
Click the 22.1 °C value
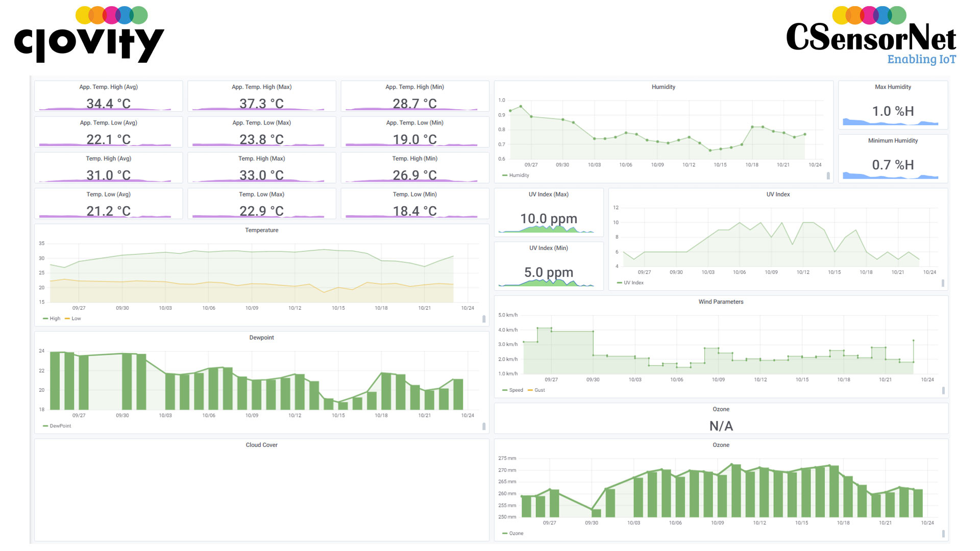108,139
